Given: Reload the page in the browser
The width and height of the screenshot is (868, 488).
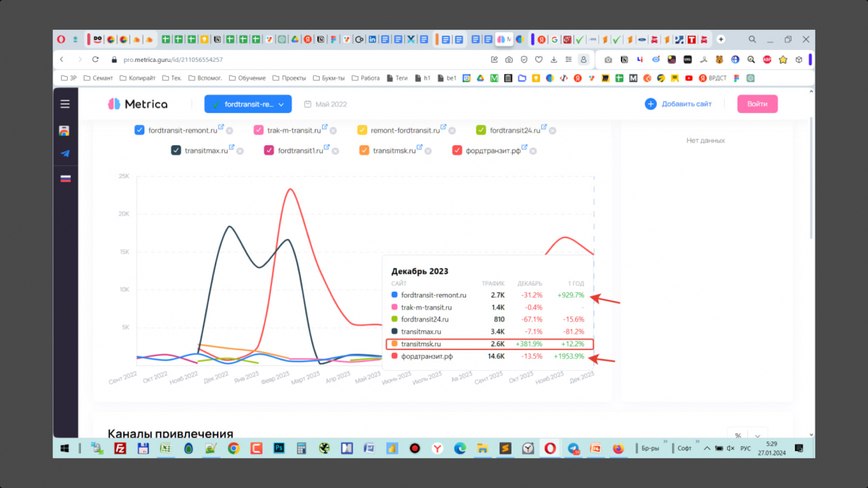Looking at the screenshot, I should 95,60.
